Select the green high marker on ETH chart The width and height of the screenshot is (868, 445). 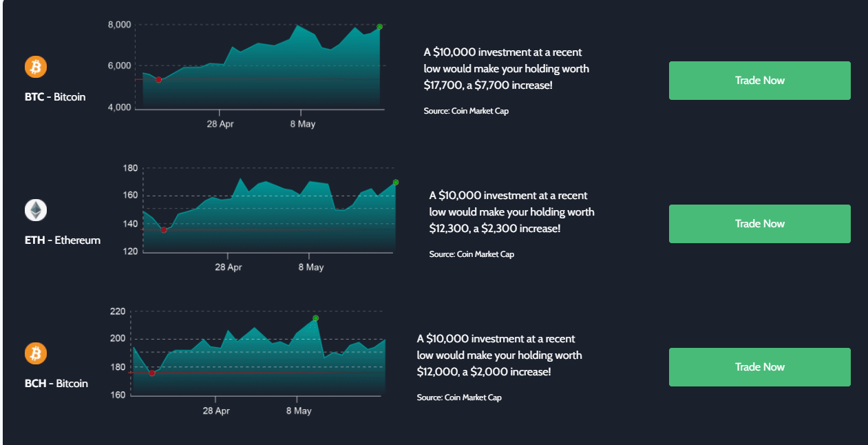[x=396, y=183]
